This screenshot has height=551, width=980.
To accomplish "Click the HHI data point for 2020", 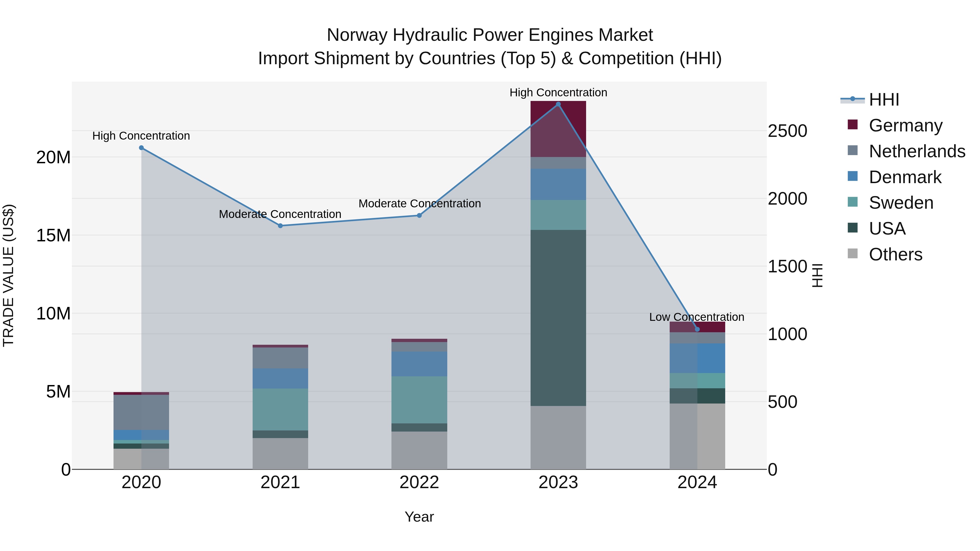I will pyautogui.click(x=141, y=147).
